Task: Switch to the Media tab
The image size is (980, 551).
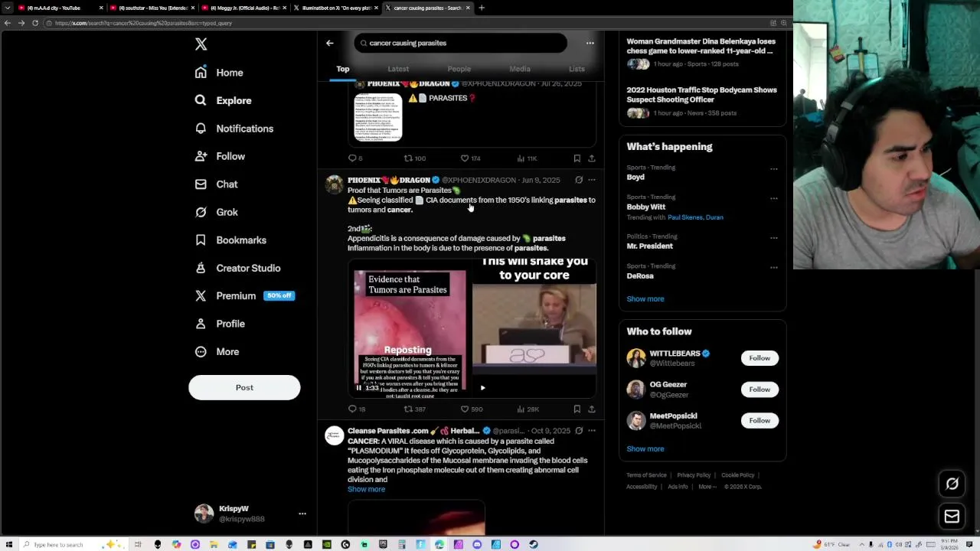Action: (520, 69)
